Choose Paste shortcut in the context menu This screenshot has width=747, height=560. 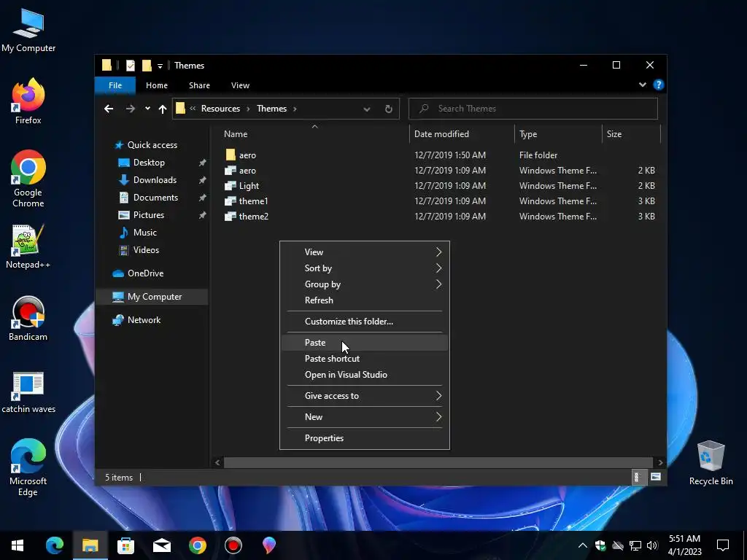click(x=365, y=359)
